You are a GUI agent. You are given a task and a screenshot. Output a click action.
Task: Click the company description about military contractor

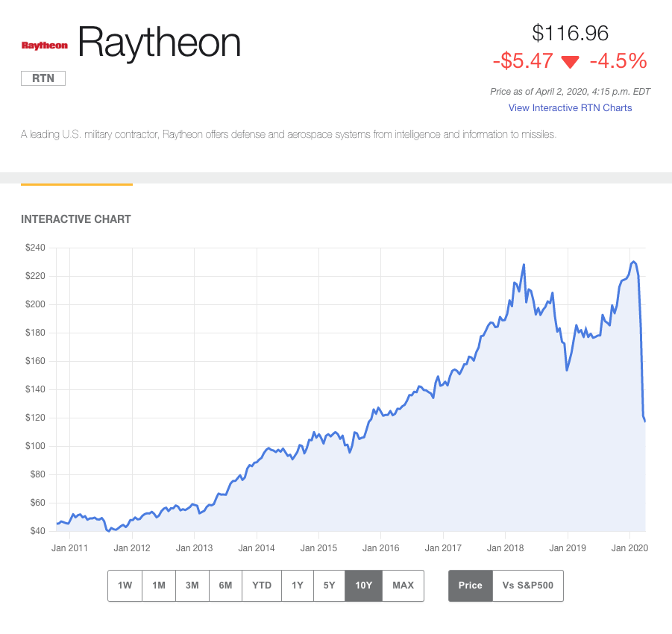click(x=289, y=134)
